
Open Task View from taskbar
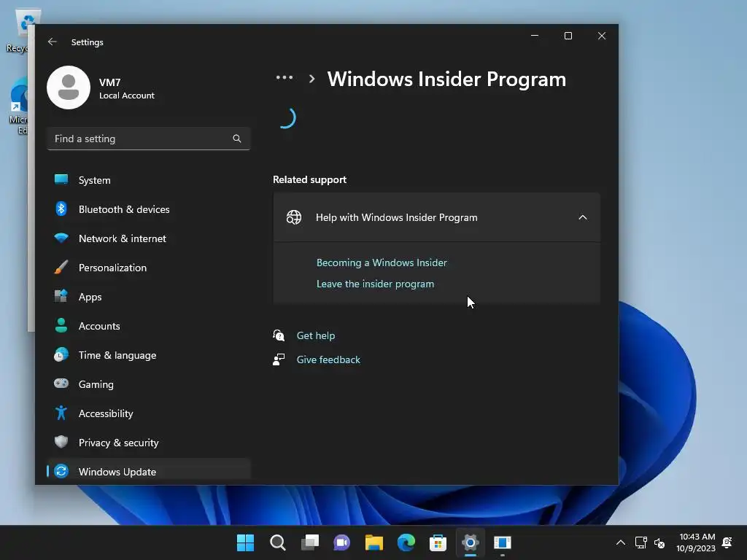(x=309, y=542)
